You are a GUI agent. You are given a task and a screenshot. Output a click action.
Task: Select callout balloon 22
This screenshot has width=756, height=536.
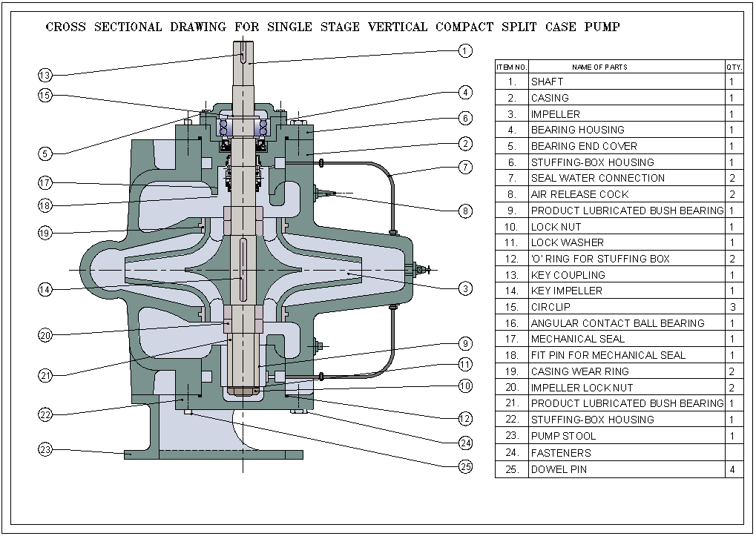point(45,414)
